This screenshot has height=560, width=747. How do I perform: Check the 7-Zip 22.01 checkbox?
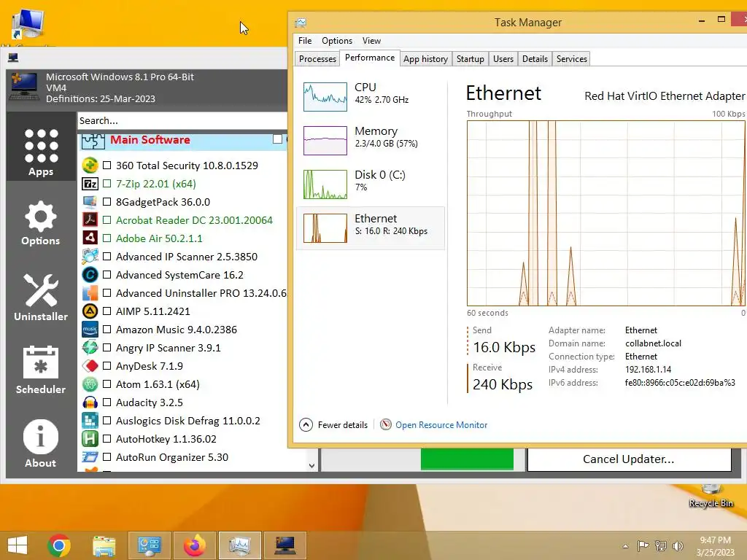coord(107,183)
